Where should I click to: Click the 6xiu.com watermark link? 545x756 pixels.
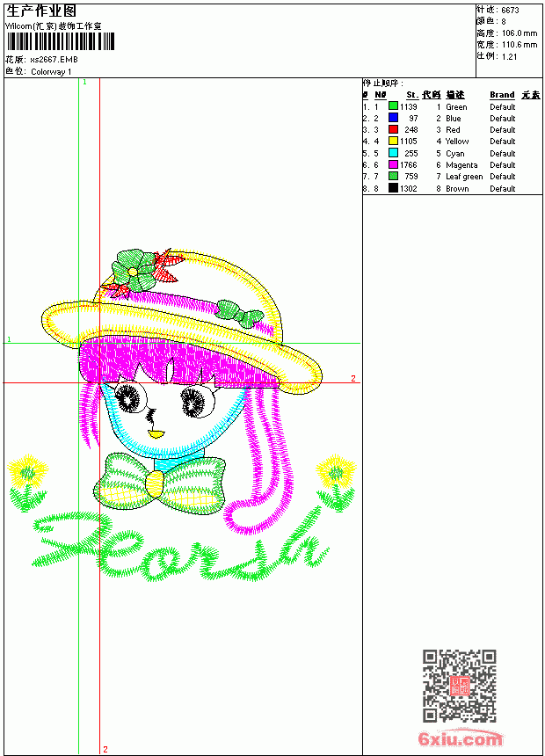tap(460, 738)
